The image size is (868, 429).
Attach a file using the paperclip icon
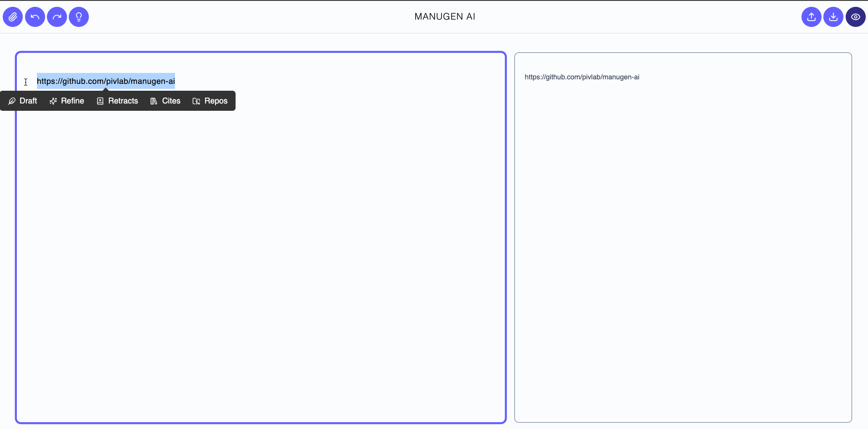tap(13, 17)
